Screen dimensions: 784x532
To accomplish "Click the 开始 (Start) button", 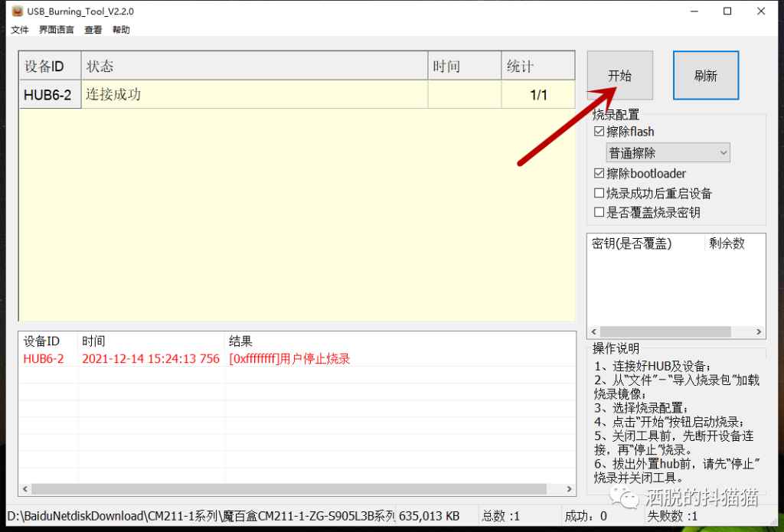I will click(619, 76).
